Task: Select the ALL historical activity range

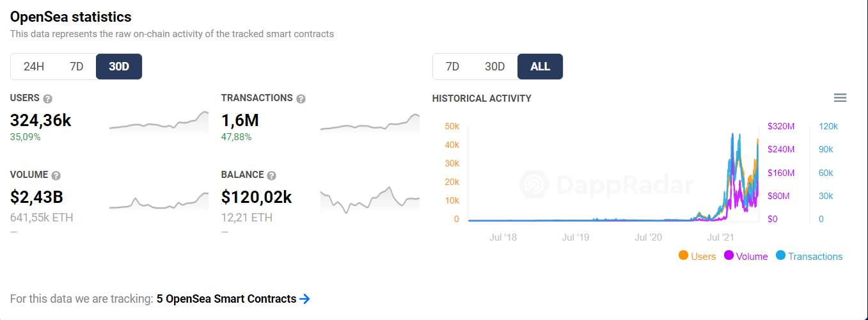Action: [x=541, y=67]
